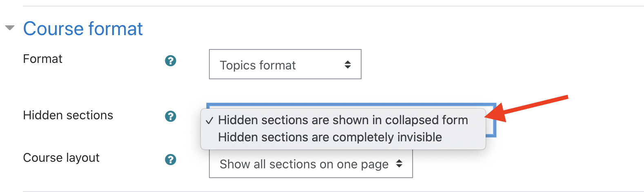
Task: Click the horizontal divider above Course format
Action: pyautogui.click(x=333, y=6)
